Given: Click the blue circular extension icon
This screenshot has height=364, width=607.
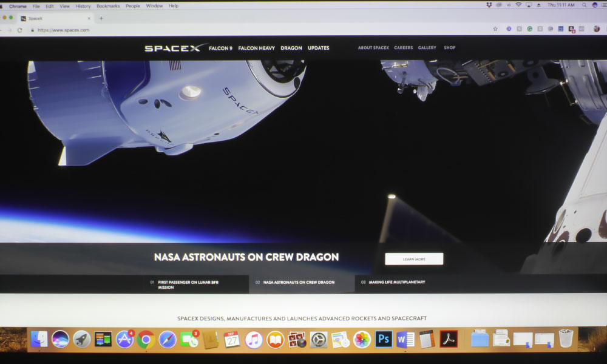Looking at the screenshot, I should (x=509, y=29).
